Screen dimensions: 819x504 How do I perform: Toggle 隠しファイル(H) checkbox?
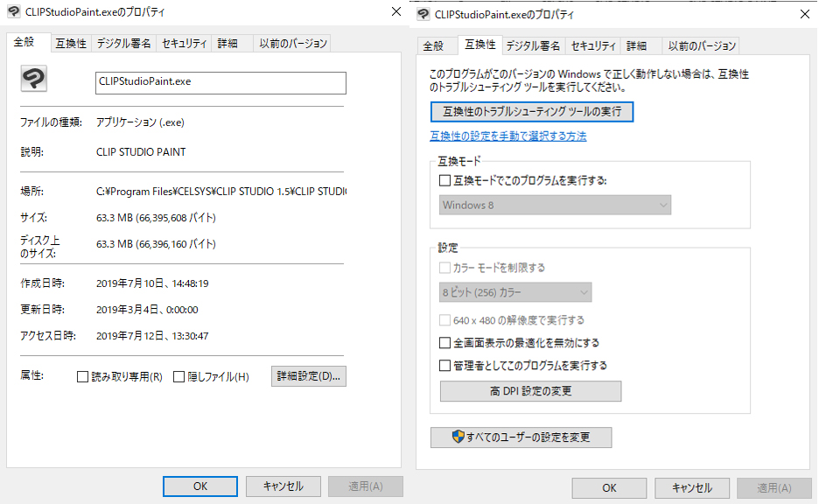[178, 376]
